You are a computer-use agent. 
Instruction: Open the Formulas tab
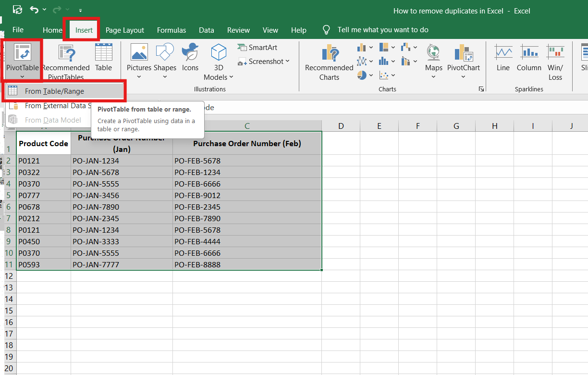point(171,30)
